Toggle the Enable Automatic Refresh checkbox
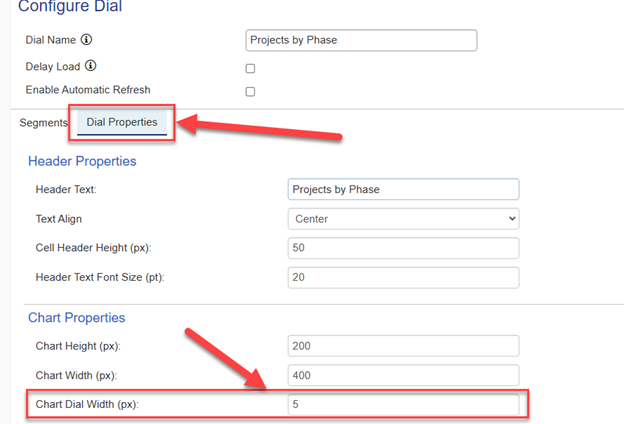The width and height of the screenshot is (624, 424). 250,92
